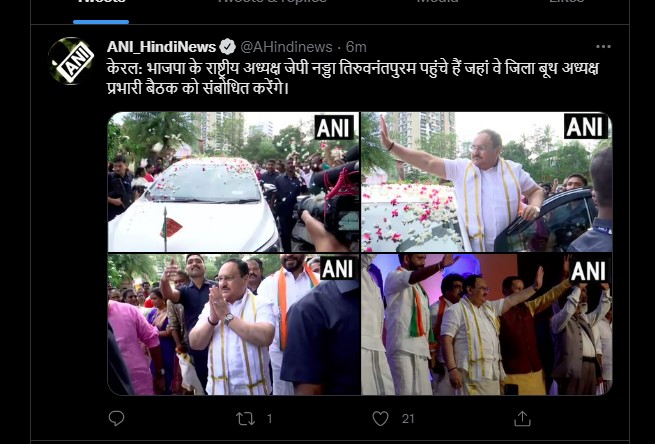
Task: Open the ANI profile avatar
Action: point(71,60)
